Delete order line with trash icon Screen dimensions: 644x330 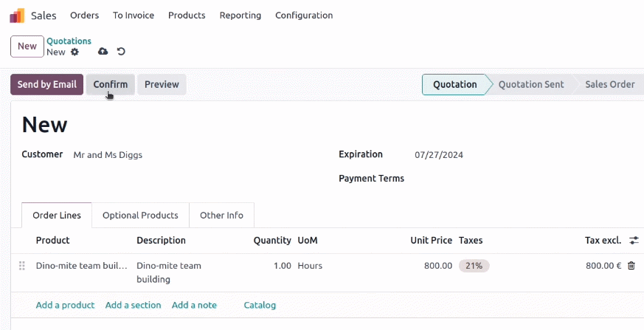coord(631,266)
